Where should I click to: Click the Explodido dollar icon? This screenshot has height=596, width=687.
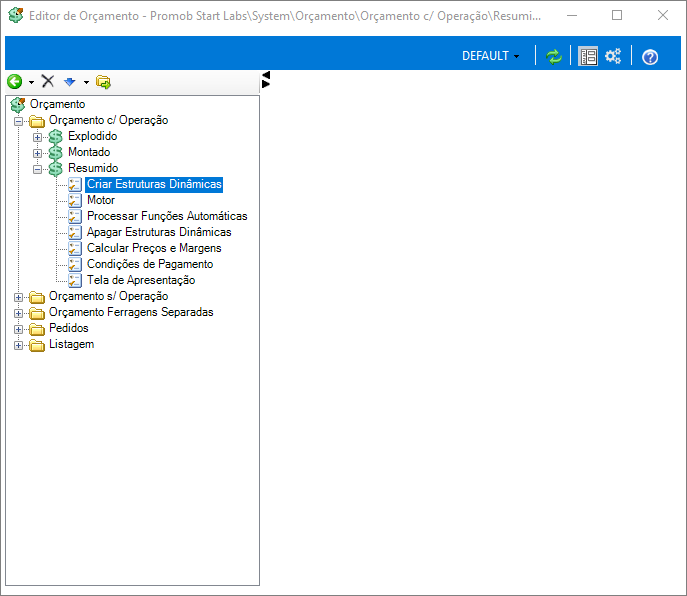click(x=55, y=137)
